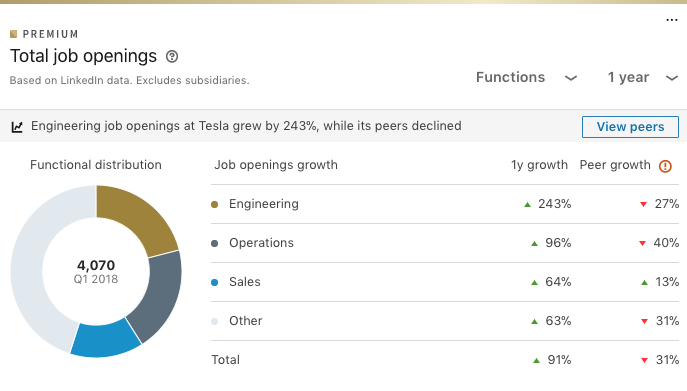Click the chart trend icon in insight banner
This screenshot has height=391, width=687.
[17, 127]
